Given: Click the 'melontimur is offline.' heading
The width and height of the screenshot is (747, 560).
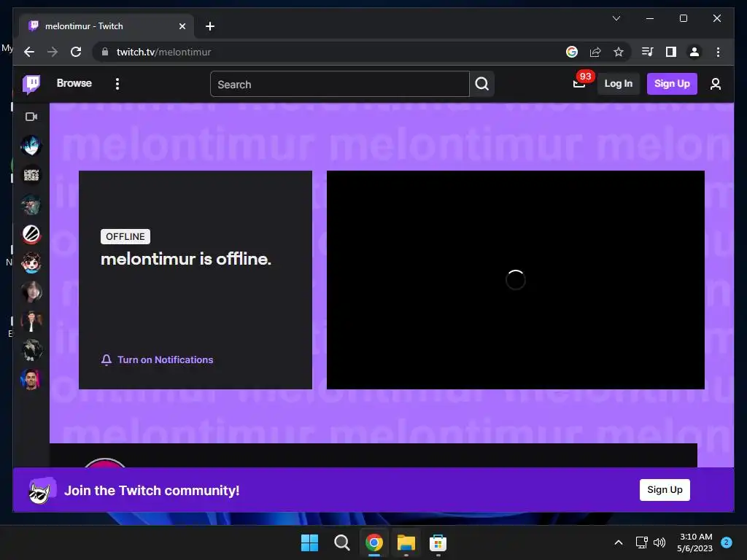Looking at the screenshot, I should pos(186,259).
